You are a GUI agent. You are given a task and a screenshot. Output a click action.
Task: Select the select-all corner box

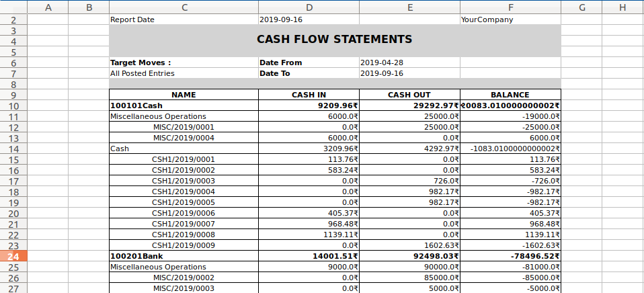[13, 7]
